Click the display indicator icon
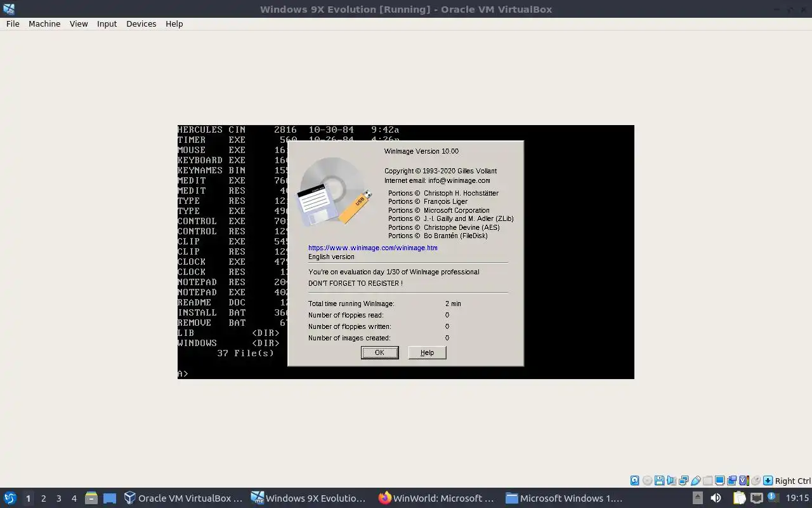 click(719, 481)
